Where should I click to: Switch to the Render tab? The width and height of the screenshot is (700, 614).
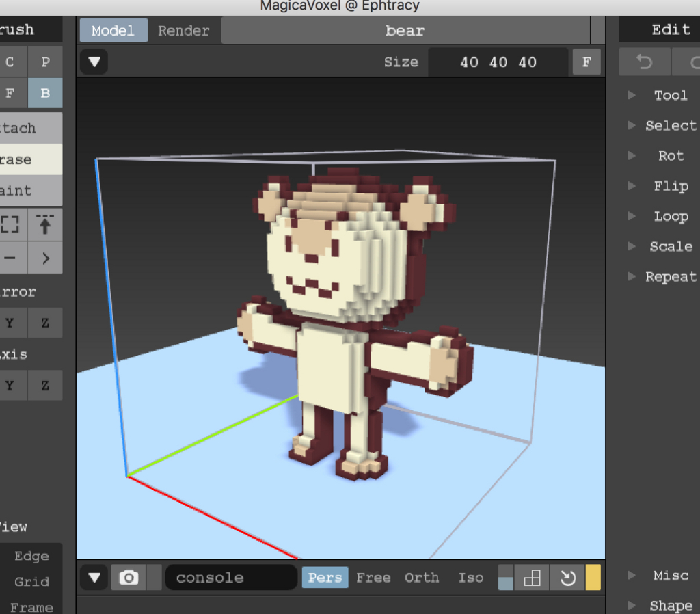click(183, 30)
